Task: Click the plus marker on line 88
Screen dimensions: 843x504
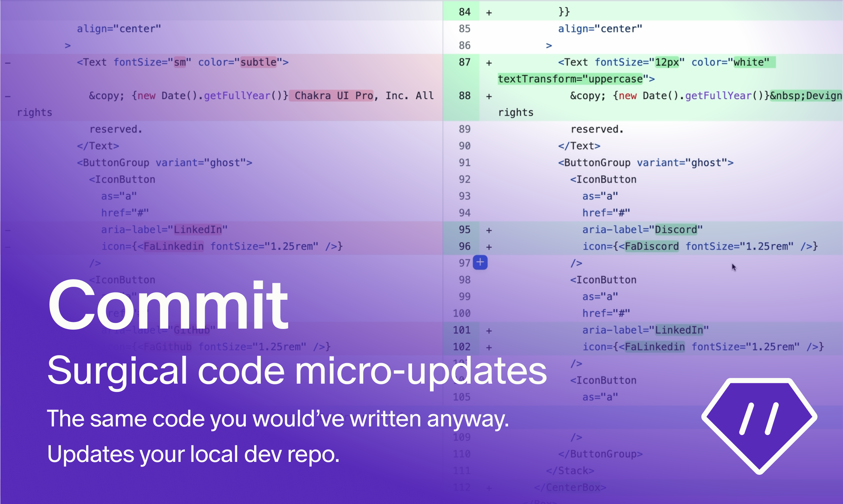Action: pos(489,96)
